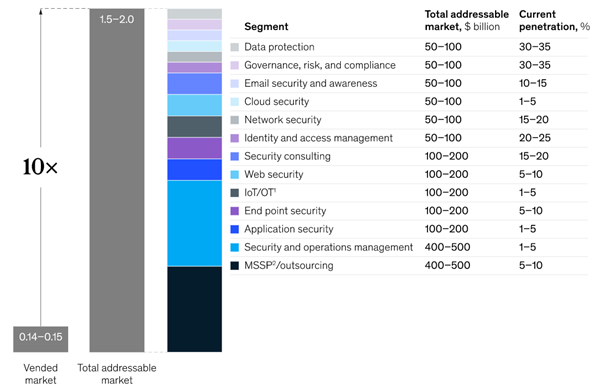Screen dimensions: 597x389
Task: Select the End point security row label
Action: pos(285,211)
